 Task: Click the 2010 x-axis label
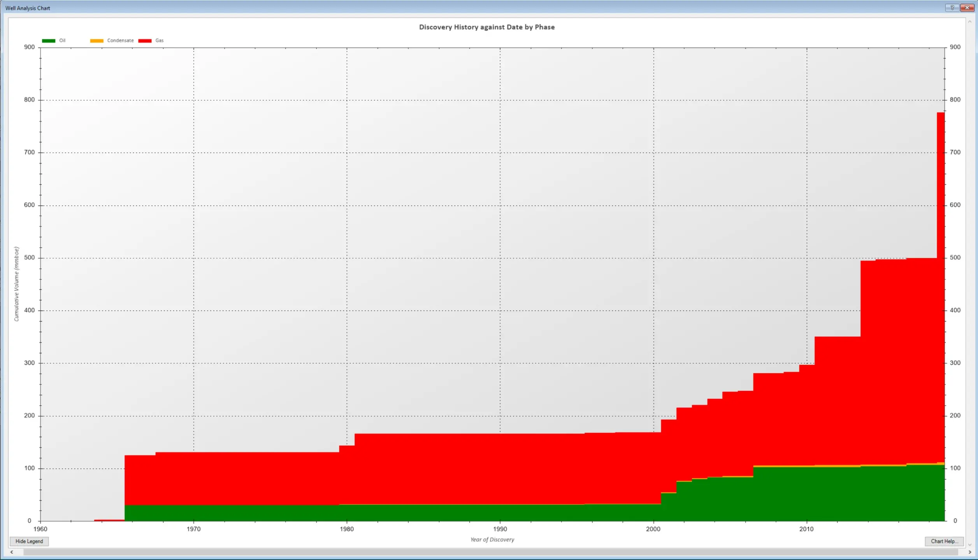click(x=806, y=529)
